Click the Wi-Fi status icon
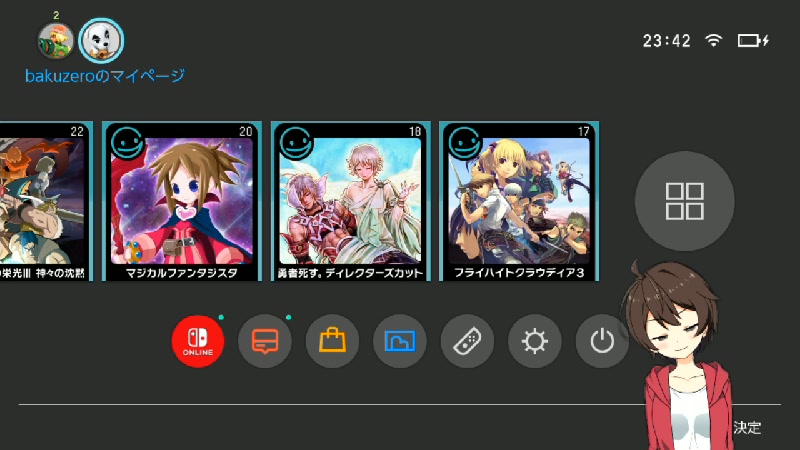 coord(713,40)
